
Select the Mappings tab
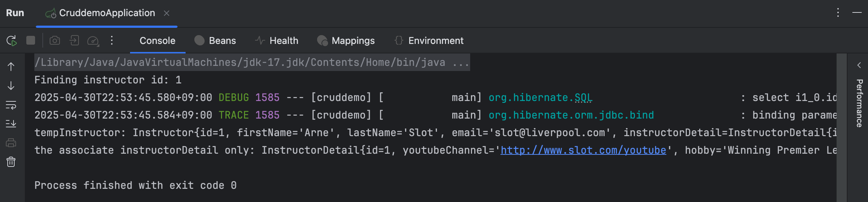point(346,41)
